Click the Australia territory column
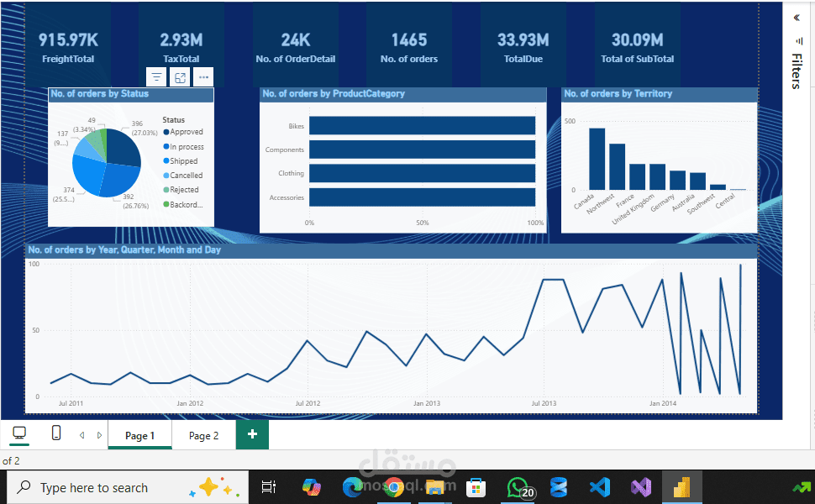 [x=697, y=181]
